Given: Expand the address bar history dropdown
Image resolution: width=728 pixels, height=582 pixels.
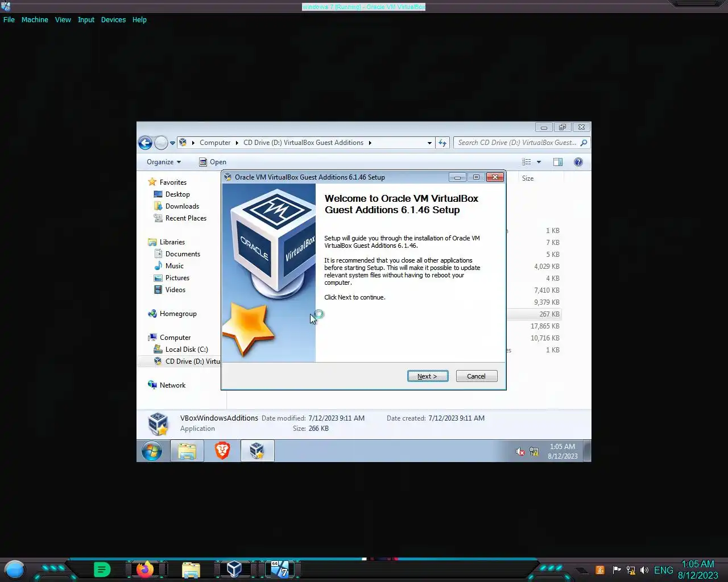Looking at the screenshot, I should pos(429,143).
